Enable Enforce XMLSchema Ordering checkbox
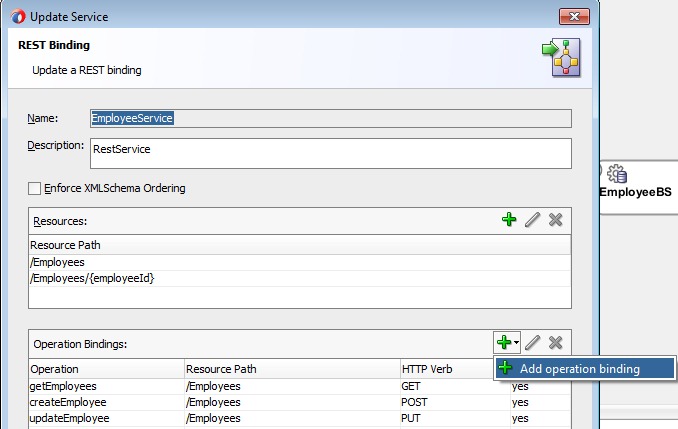678x429 pixels. [x=35, y=188]
